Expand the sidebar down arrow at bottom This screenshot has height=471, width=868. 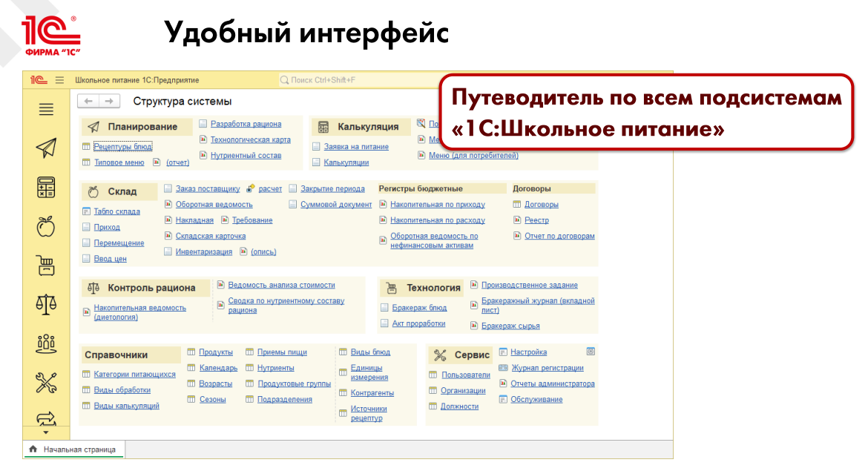coord(46,433)
